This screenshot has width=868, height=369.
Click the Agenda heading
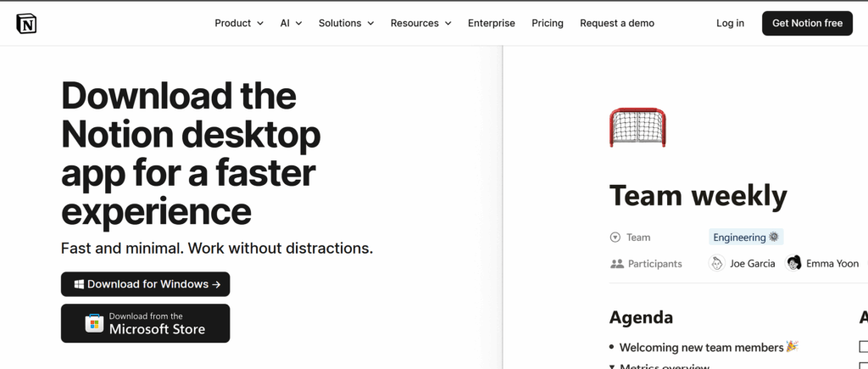pos(641,317)
